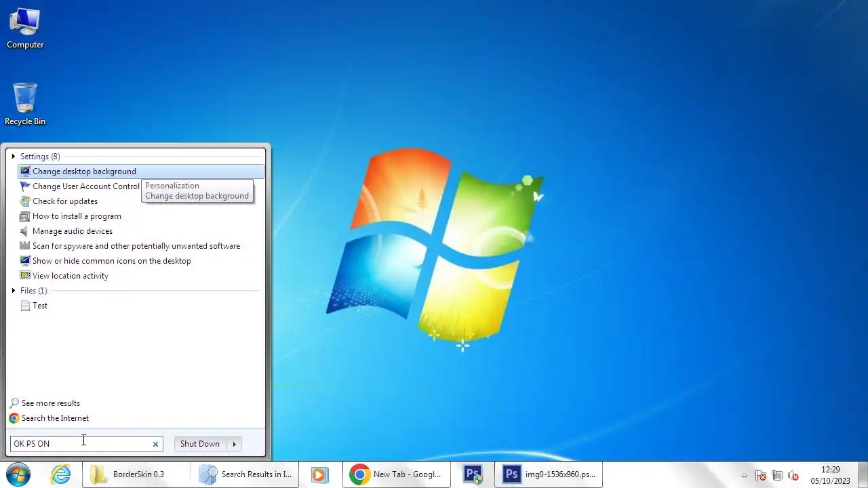Click the network tray icon
868x488 pixels.
(777, 475)
